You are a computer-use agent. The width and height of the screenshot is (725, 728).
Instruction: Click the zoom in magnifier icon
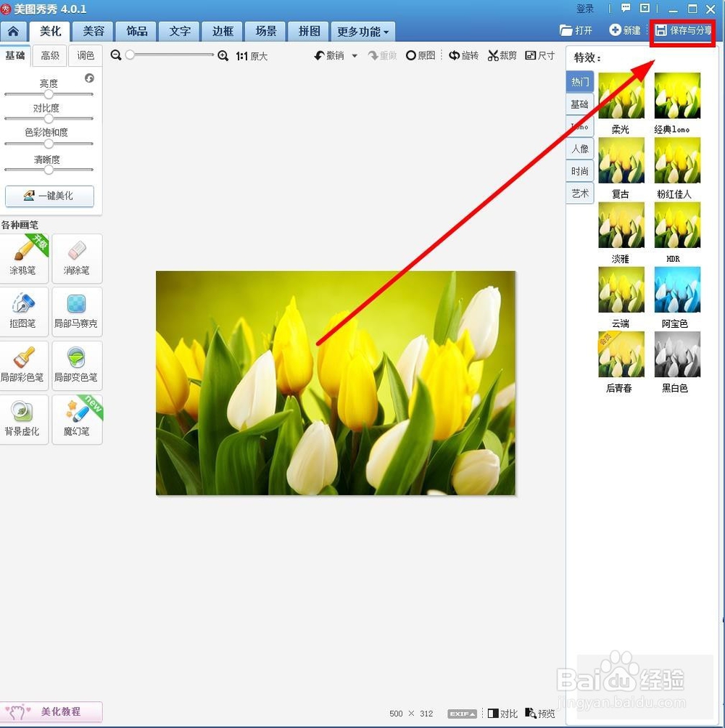pos(223,56)
